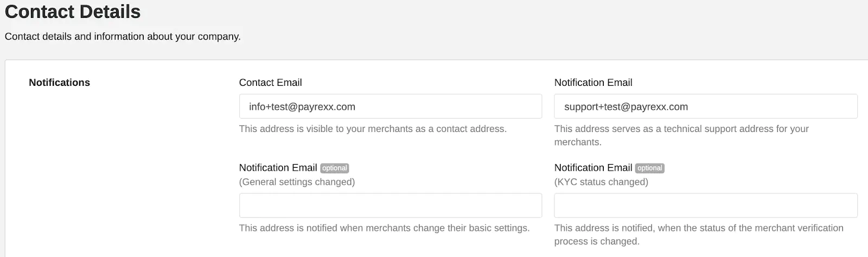The height and width of the screenshot is (257, 868).
Task: Click the (KYC status changed) sublabel
Action: [x=601, y=182]
